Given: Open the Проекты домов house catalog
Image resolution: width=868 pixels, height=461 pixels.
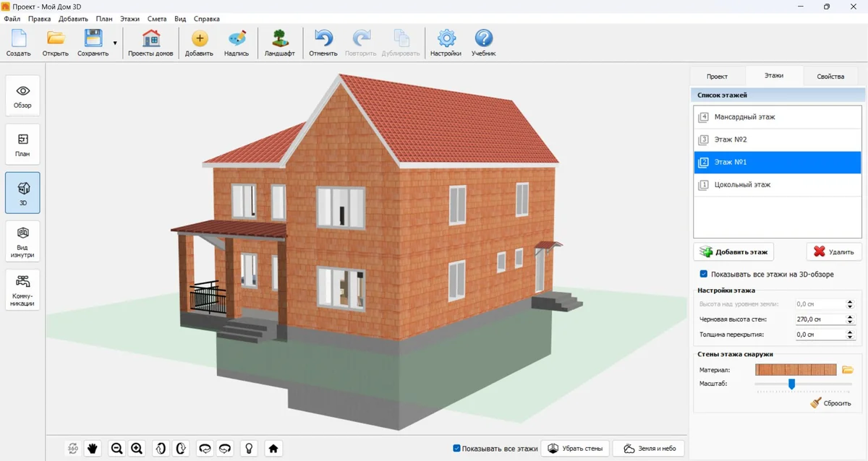Looking at the screenshot, I should (x=150, y=43).
